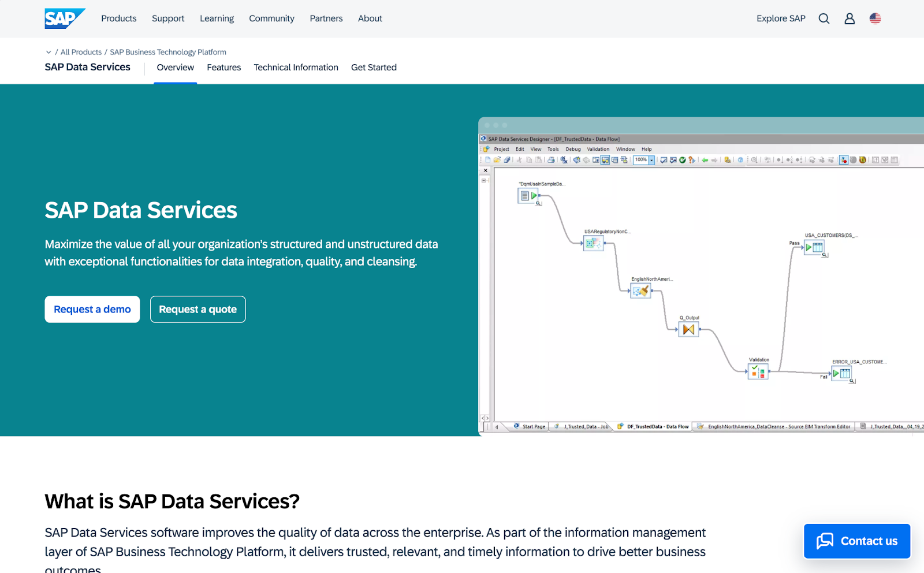Open the Validation menu in Designer
The height and width of the screenshot is (573, 924).
point(598,149)
